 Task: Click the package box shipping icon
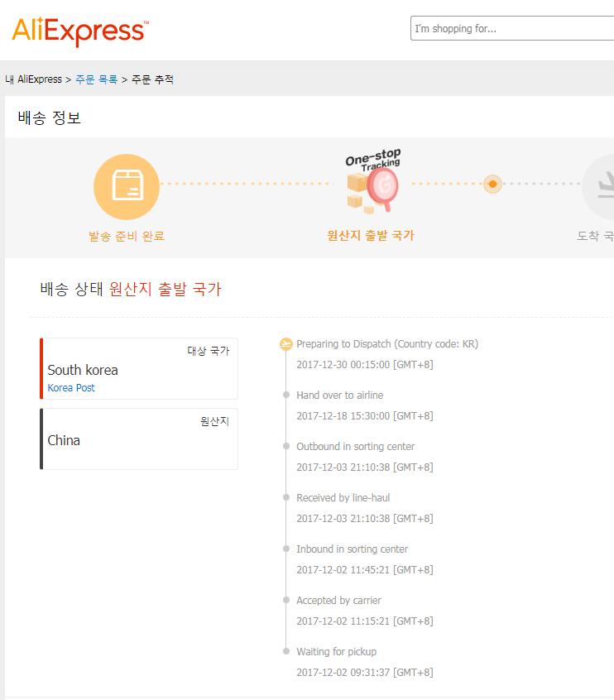coord(126,186)
